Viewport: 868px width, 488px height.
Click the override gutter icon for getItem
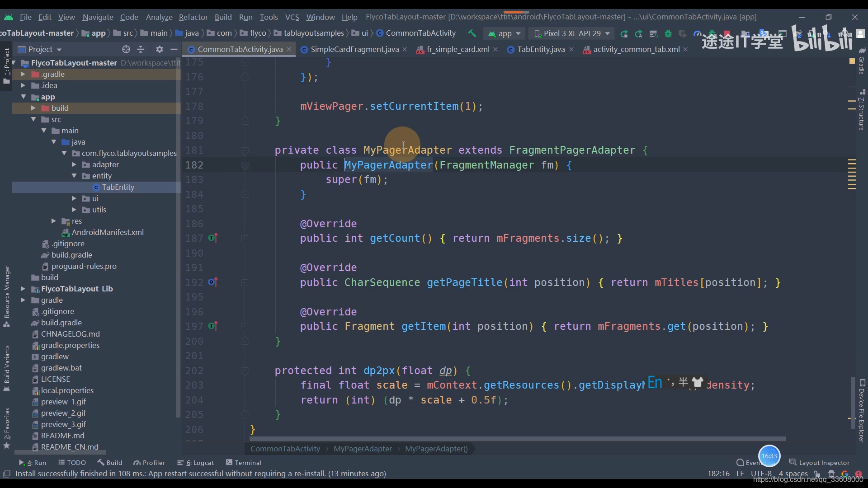pyautogui.click(x=213, y=326)
